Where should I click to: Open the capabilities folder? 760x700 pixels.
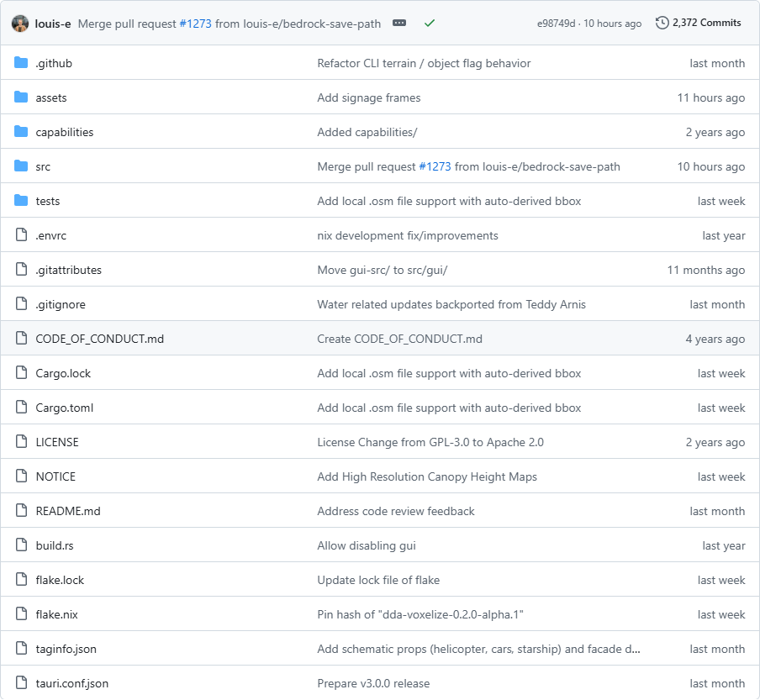tap(65, 132)
